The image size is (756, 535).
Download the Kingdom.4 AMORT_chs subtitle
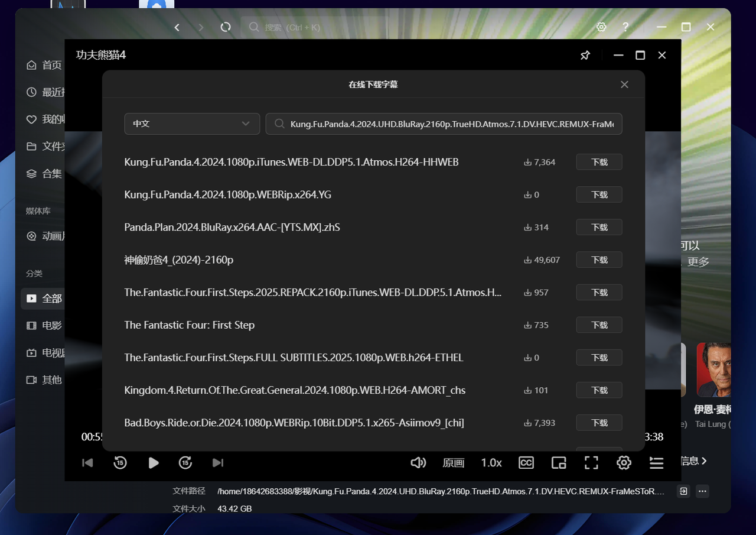pyautogui.click(x=599, y=390)
